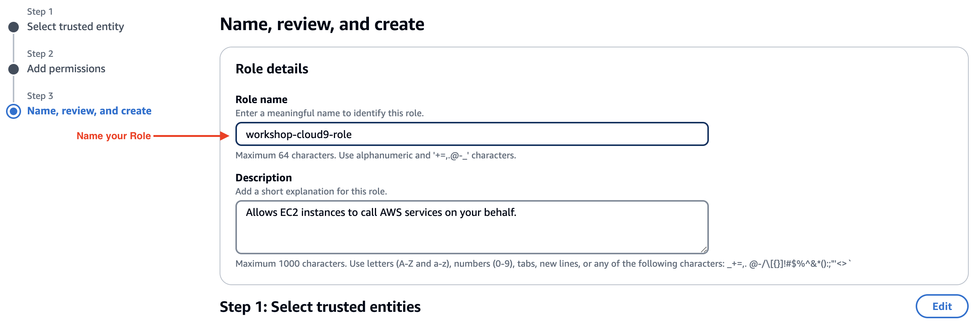Click the Edit button for trusted entities
This screenshot has width=980, height=322.
(942, 306)
